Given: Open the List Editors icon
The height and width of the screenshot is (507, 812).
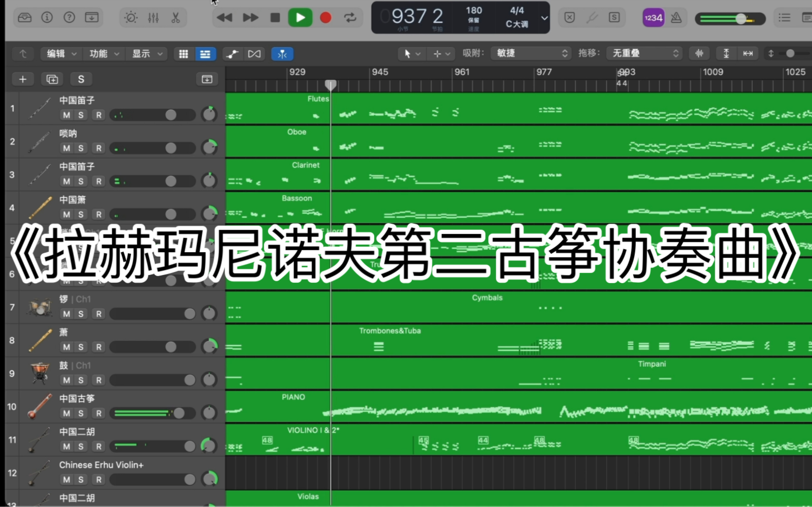Looking at the screenshot, I should pos(785,18).
